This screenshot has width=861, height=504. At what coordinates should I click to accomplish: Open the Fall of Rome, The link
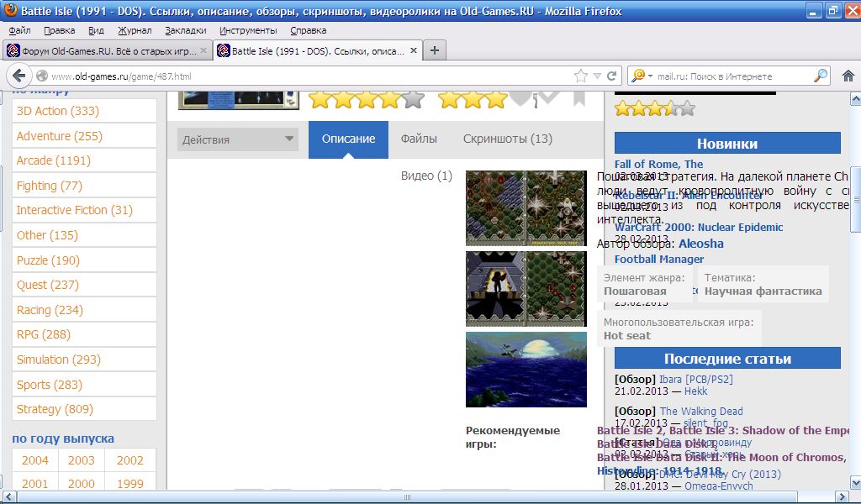[x=658, y=164]
